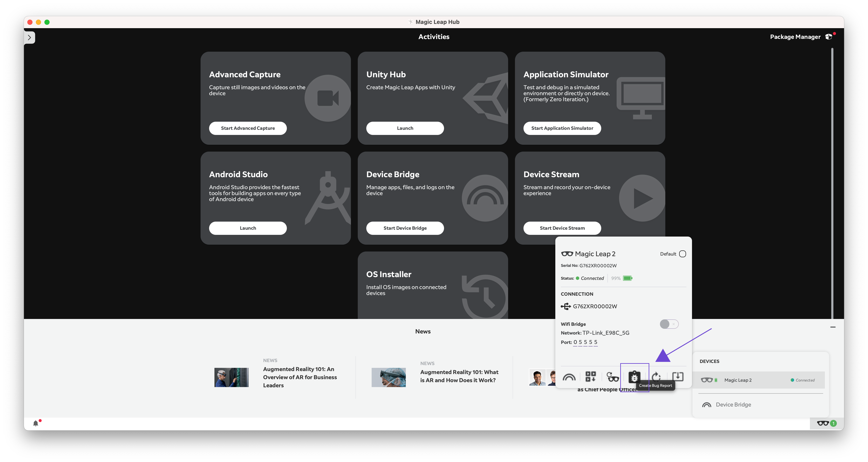Click the server room news thumbnail
Viewport: 868px width, 462px height.
coord(231,377)
